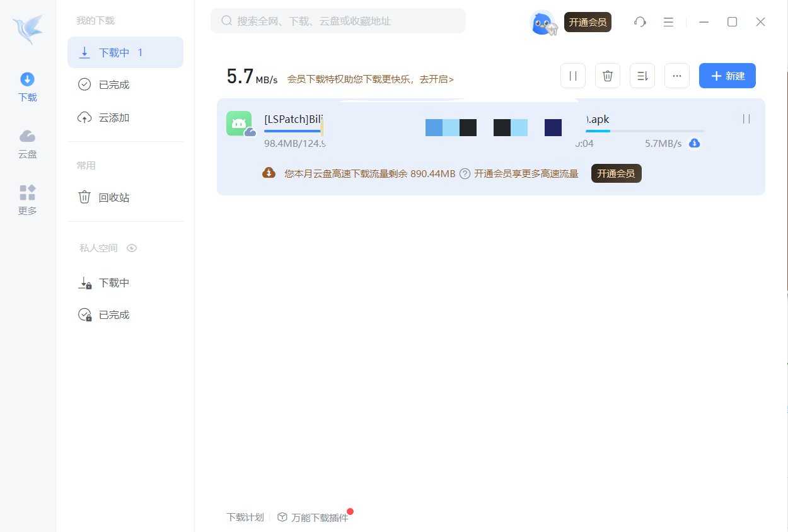
Task: Pause the LSPatch apk download
Action: click(x=746, y=119)
